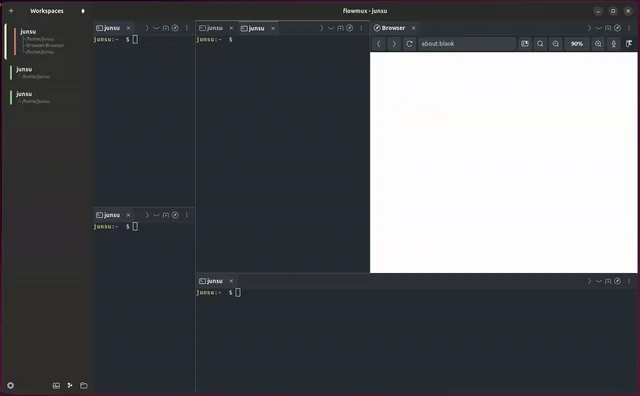Click the microphone-like icon in browser toolbar
This screenshot has height=396, width=640.
pos(613,44)
